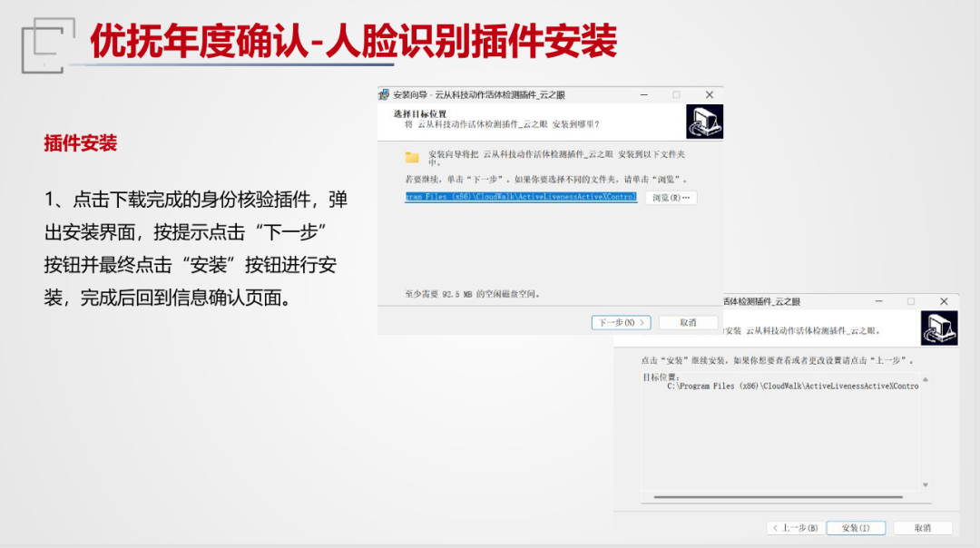The height and width of the screenshot is (548, 980).
Task: Maximize the second installer window
Action: click(911, 301)
